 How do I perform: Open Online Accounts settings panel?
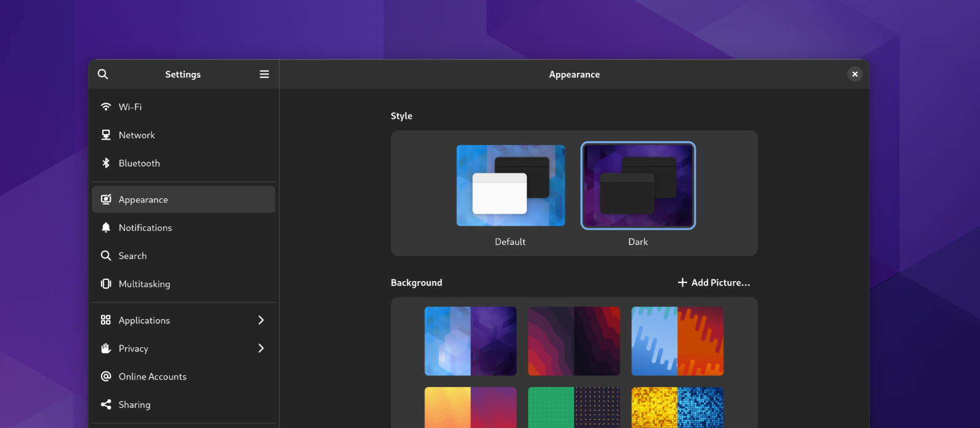coord(184,376)
